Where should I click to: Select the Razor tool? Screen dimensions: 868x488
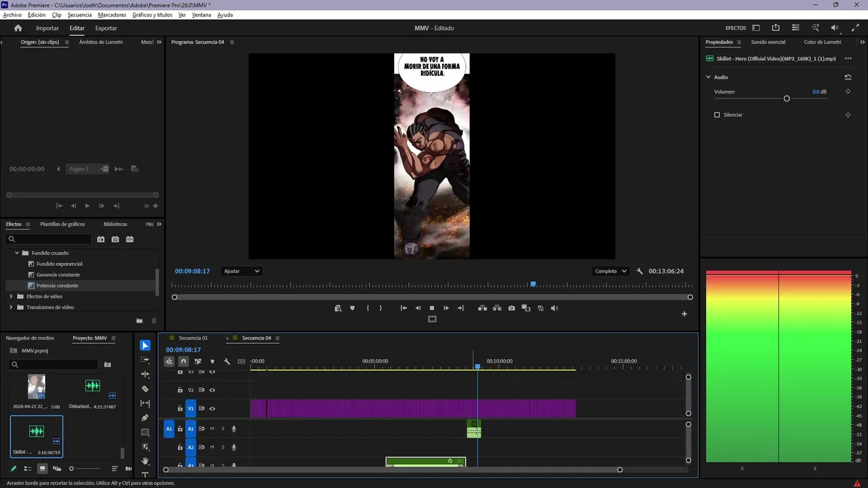[145, 389]
